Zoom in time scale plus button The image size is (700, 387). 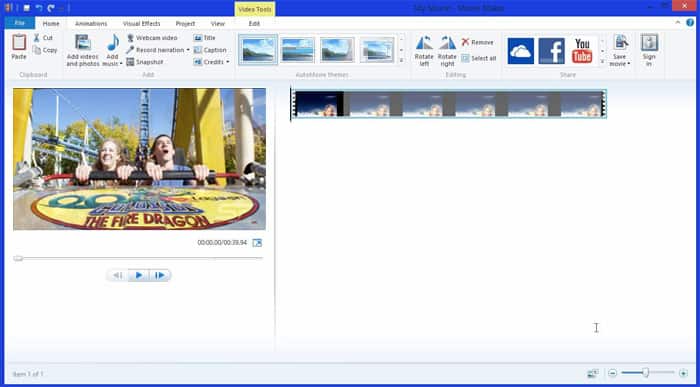pos(683,373)
